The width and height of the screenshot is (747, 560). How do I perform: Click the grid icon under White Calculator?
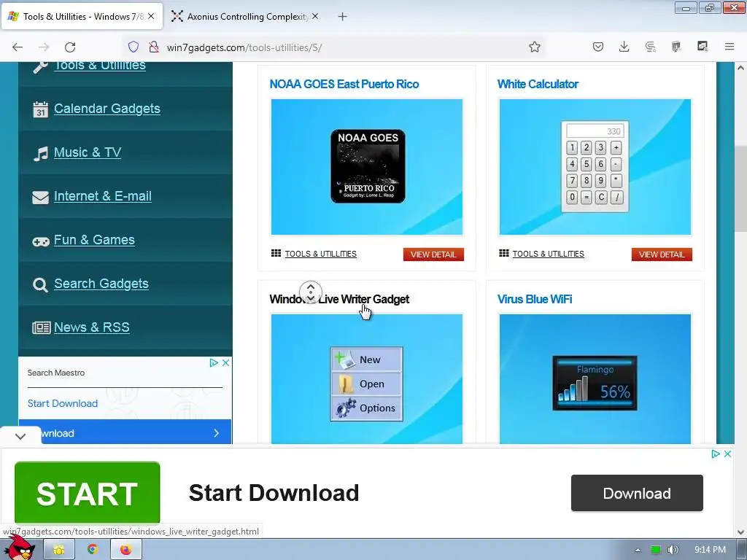click(504, 253)
